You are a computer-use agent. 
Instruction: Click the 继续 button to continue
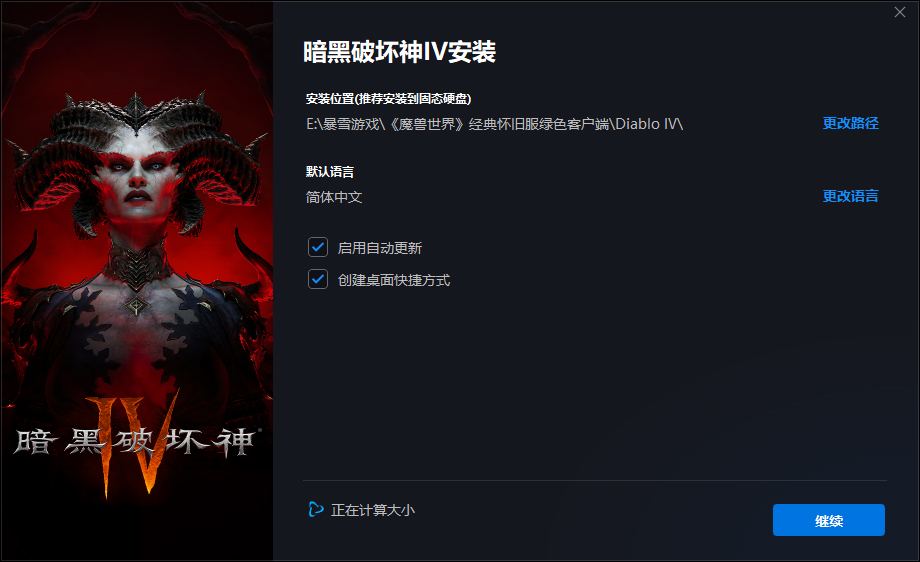pyautogui.click(x=828, y=520)
